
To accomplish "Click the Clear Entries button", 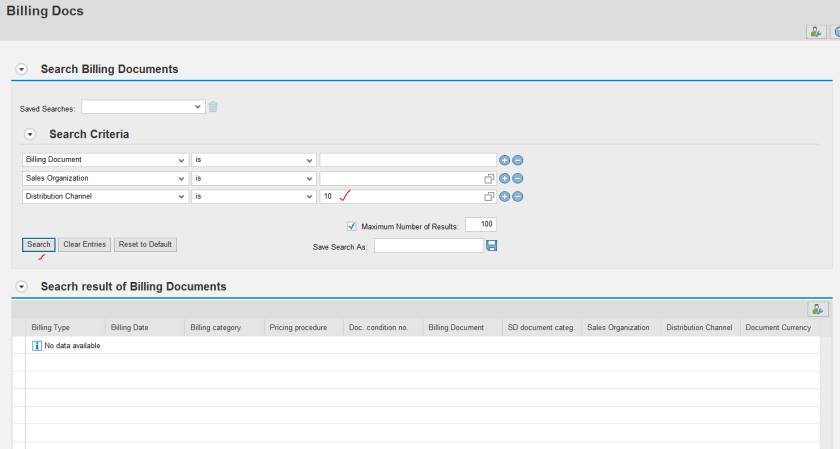I will coord(85,244).
